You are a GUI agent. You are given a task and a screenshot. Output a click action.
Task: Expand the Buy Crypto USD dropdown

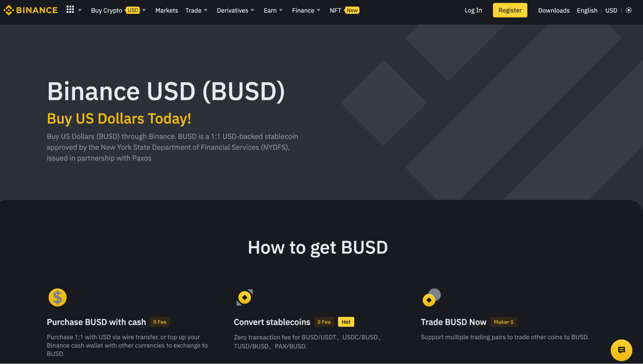[144, 10]
